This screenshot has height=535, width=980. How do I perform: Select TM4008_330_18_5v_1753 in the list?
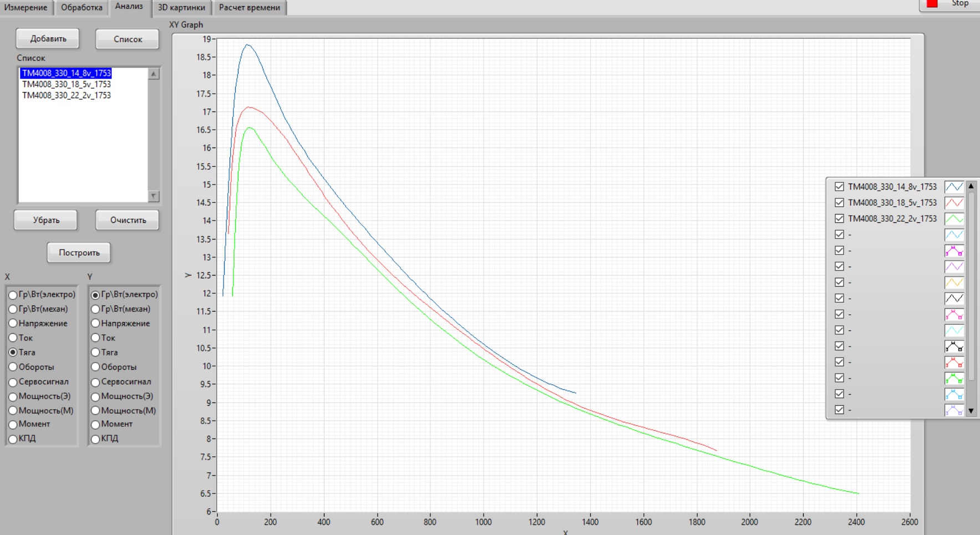tap(67, 84)
